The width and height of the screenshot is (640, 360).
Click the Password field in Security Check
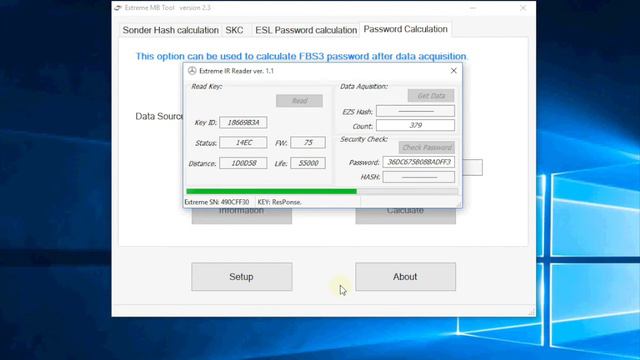(x=419, y=162)
